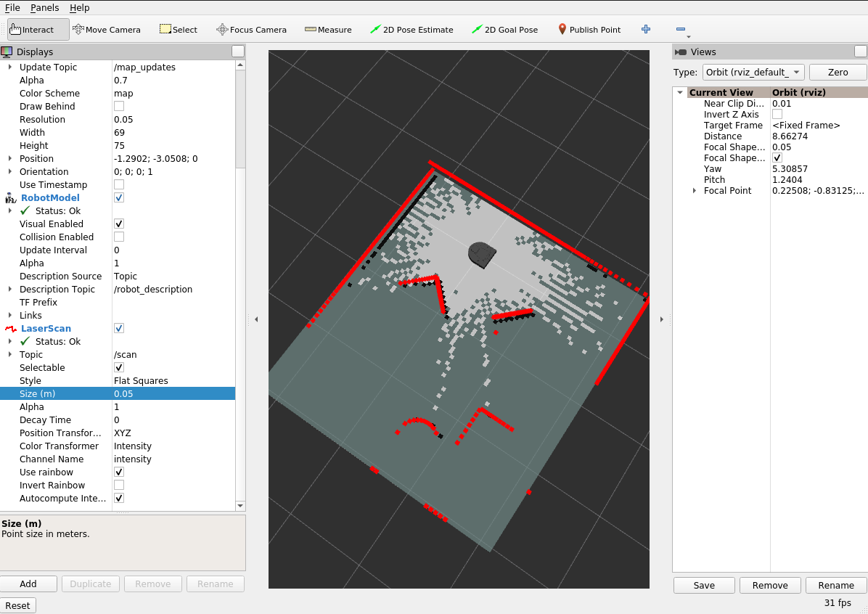This screenshot has width=868, height=614.
Task: Select the 2D Pose Estimate tool
Action: coord(412,30)
